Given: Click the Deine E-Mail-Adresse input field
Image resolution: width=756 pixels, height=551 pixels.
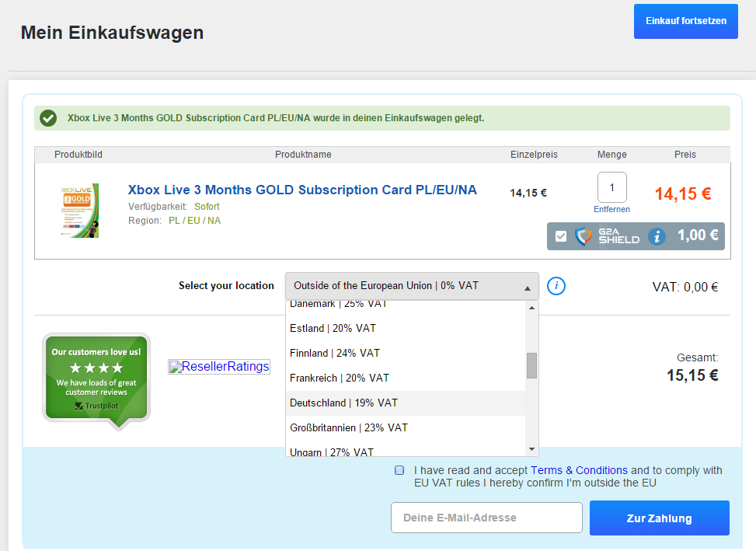Looking at the screenshot, I should click(x=486, y=518).
